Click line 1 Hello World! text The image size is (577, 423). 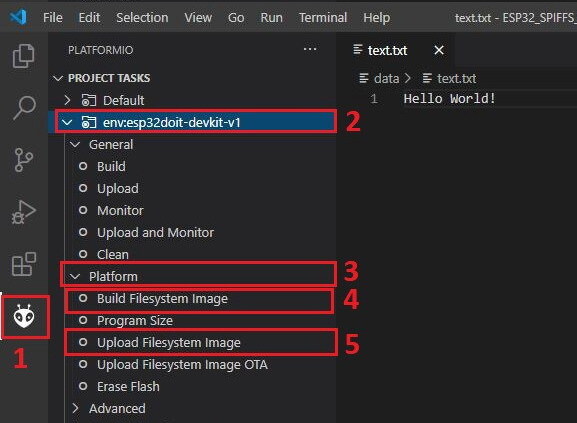pyautogui.click(x=449, y=99)
